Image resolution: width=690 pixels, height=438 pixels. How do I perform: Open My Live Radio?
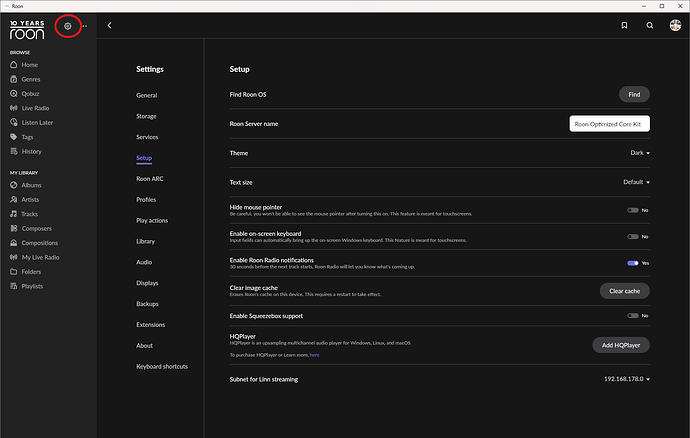[x=35, y=258]
